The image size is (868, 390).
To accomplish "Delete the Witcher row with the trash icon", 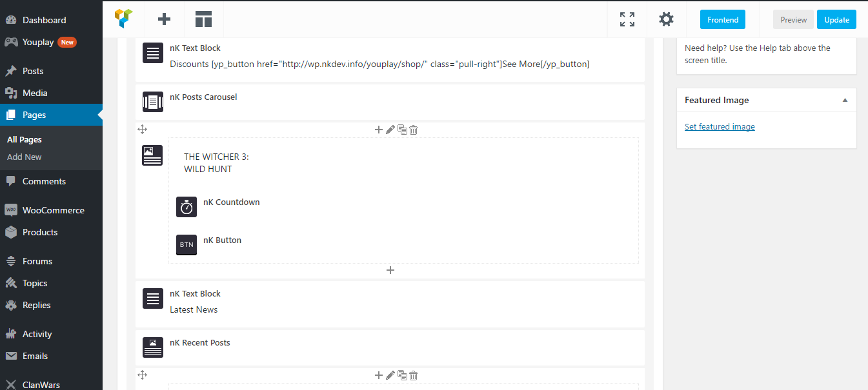I will [x=414, y=130].
